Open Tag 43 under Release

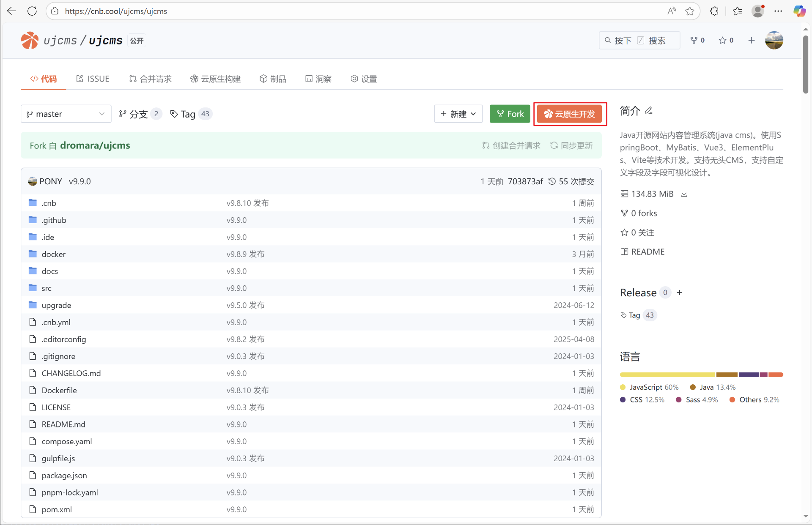(638, 315)
